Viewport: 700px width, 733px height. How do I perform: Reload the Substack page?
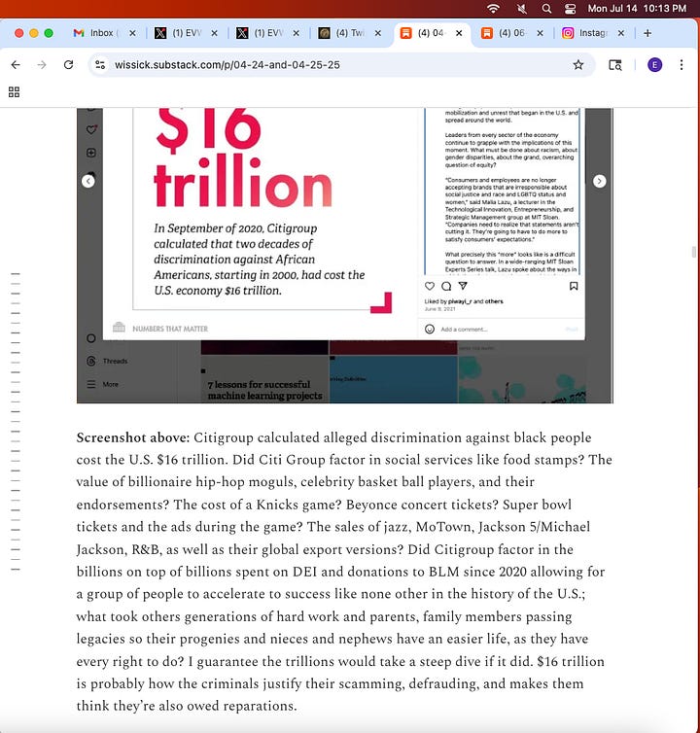68,64
